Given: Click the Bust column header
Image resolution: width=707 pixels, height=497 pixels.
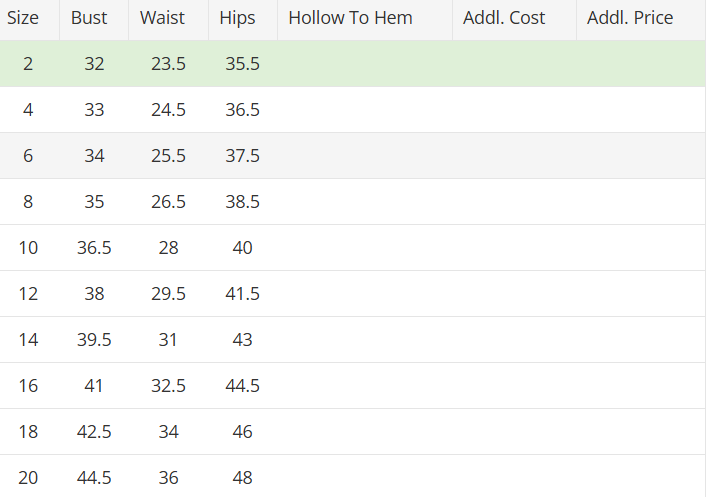Looking at the screenshot, I should point(89,18).
